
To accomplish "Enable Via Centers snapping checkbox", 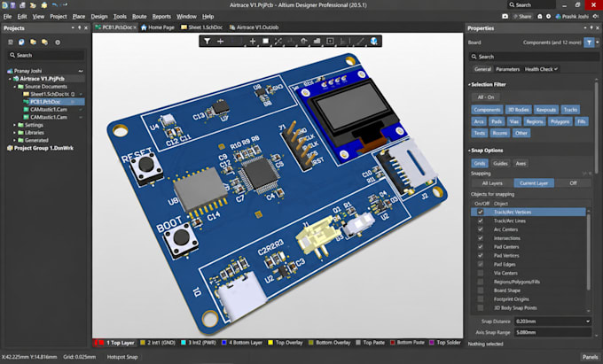I will [480, 273].
